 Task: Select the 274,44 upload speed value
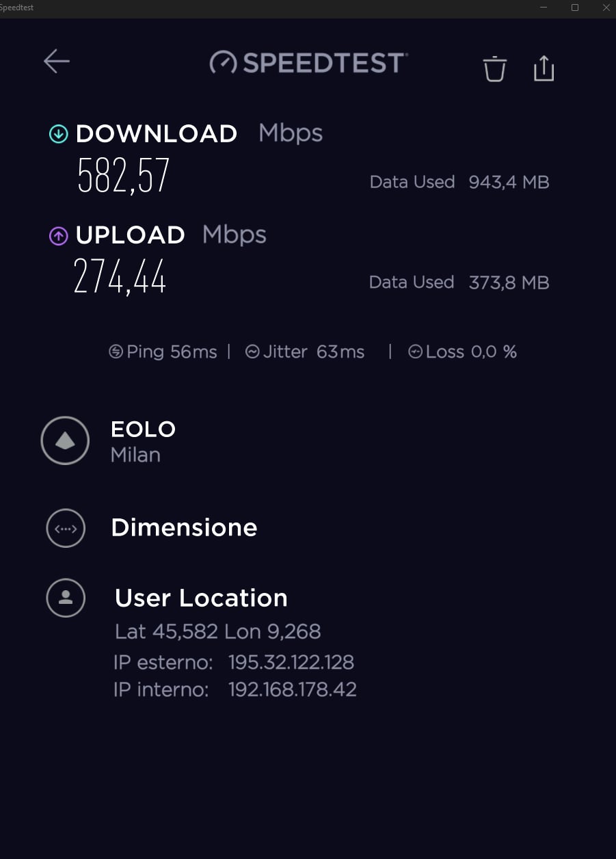pyautogui.click(x=120, y=276)
